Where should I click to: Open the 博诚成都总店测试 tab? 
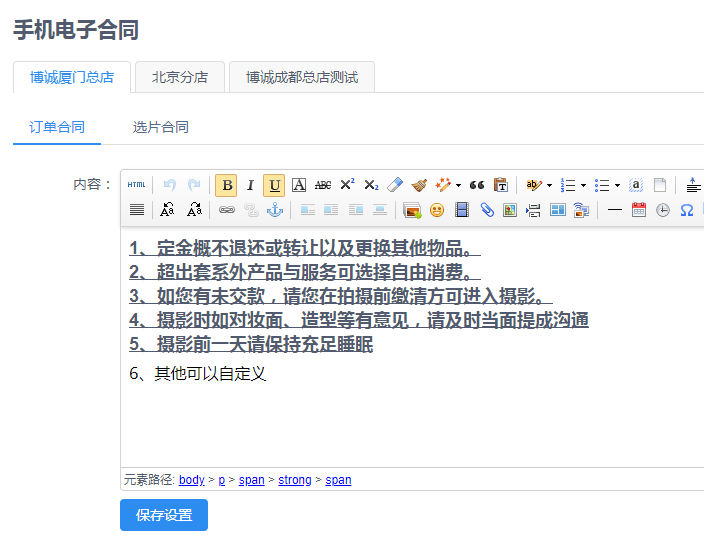(302, 77)
